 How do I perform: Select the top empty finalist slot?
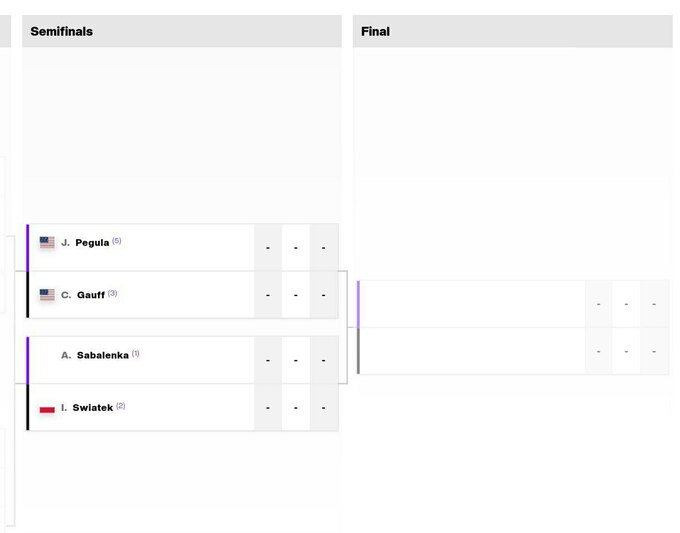[x=470, y=304]
